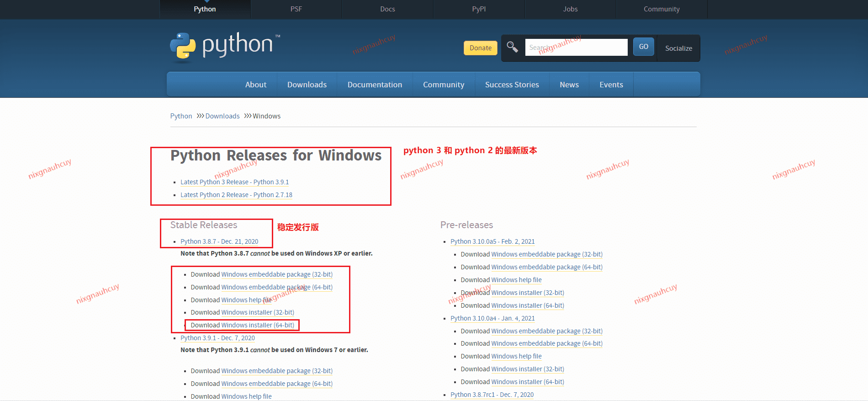Open the Python 3.10.0a4 - Jan. 4, 2021 pre-release
The height and width of the screenshot is (401, 868).
click(492, 318)
